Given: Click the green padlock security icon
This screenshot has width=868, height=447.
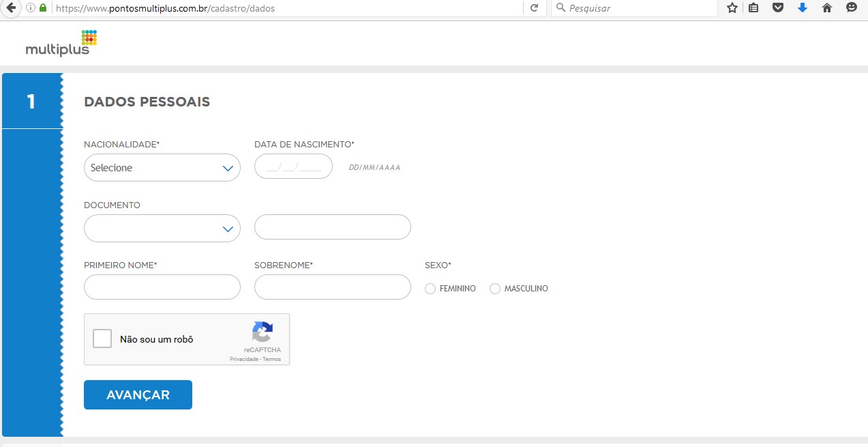Looking at the screenshot, I should pos(43,8).
